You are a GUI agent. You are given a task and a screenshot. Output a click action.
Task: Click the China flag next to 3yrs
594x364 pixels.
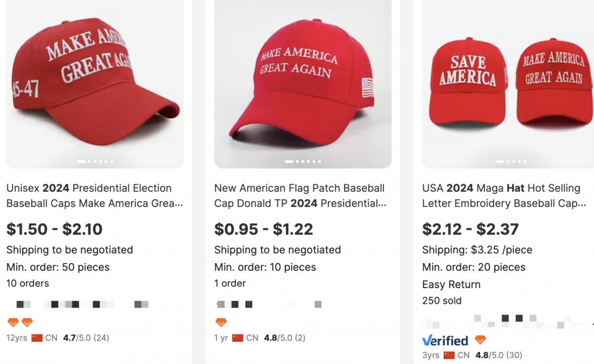[x=449, y=355]
